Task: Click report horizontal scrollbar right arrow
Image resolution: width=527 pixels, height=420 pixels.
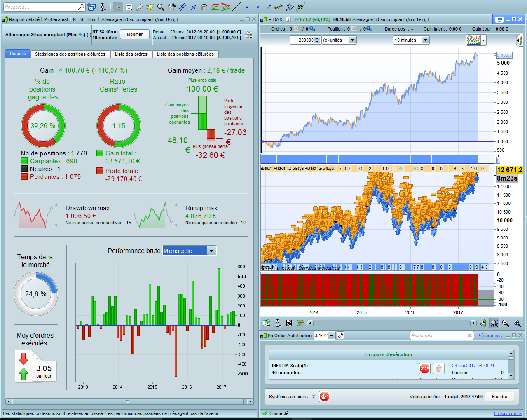Action: 250,401
